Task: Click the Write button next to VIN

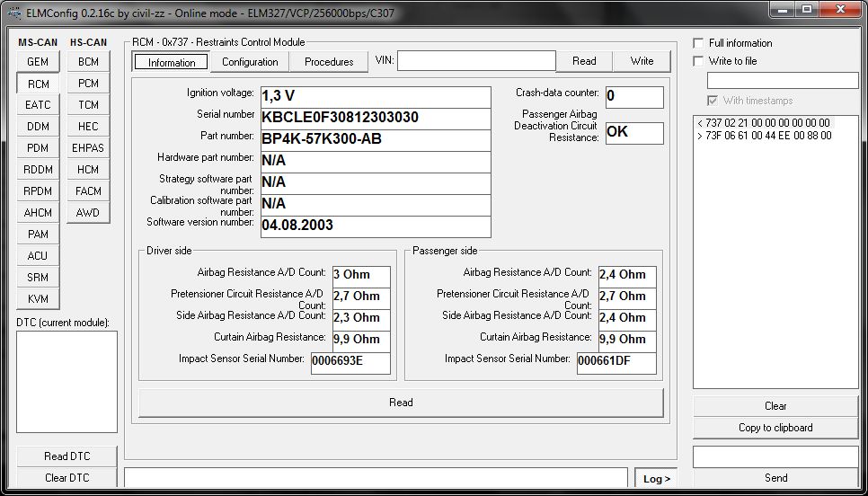Action: coord(642,61)
